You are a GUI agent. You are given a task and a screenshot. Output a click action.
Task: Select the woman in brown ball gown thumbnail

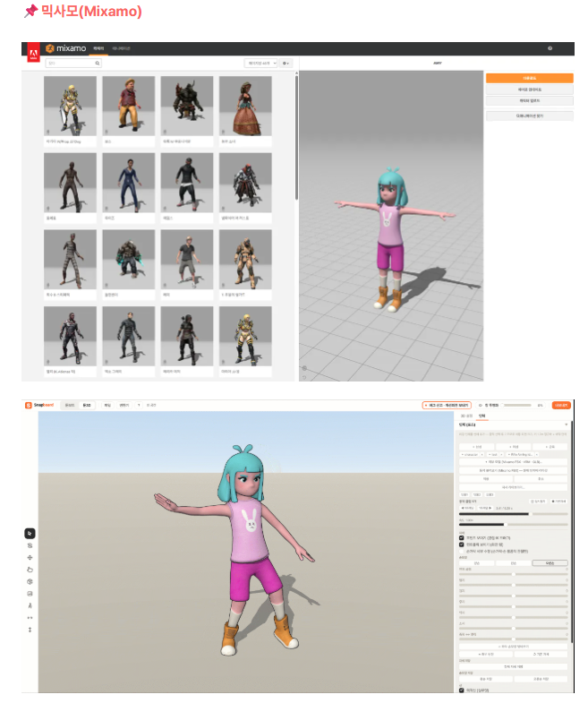click(x=245, y=106)
